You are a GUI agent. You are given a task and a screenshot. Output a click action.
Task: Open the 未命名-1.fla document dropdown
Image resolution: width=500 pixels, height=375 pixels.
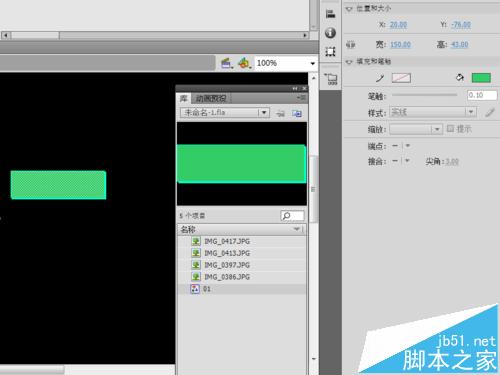point(264,113)
